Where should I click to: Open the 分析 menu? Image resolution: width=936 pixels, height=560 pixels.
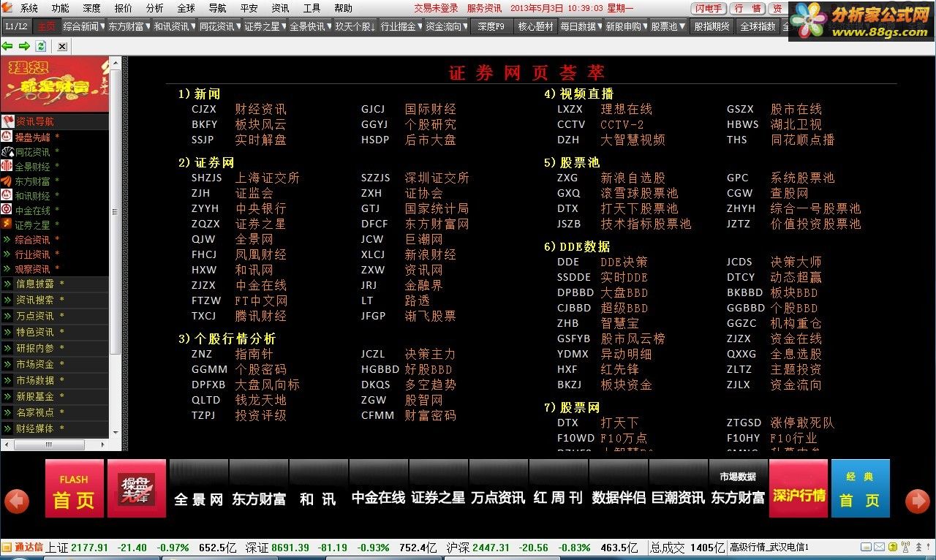(x=155, y=9)
